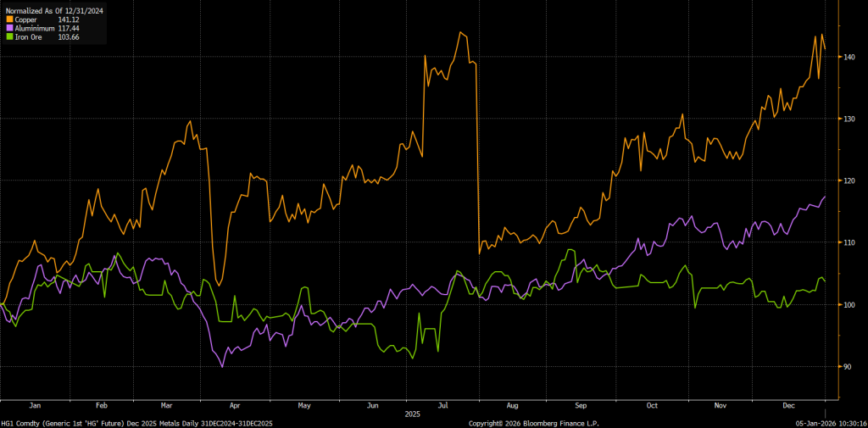Click the Normalized As Of 12/31/2024 header
The height and width of the screenshot is (428, 868).
click(54, 10)
